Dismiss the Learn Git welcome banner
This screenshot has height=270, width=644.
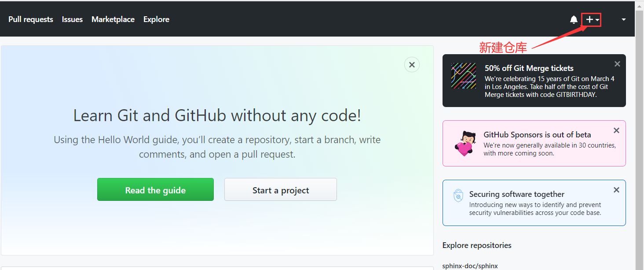coord(412,65)
